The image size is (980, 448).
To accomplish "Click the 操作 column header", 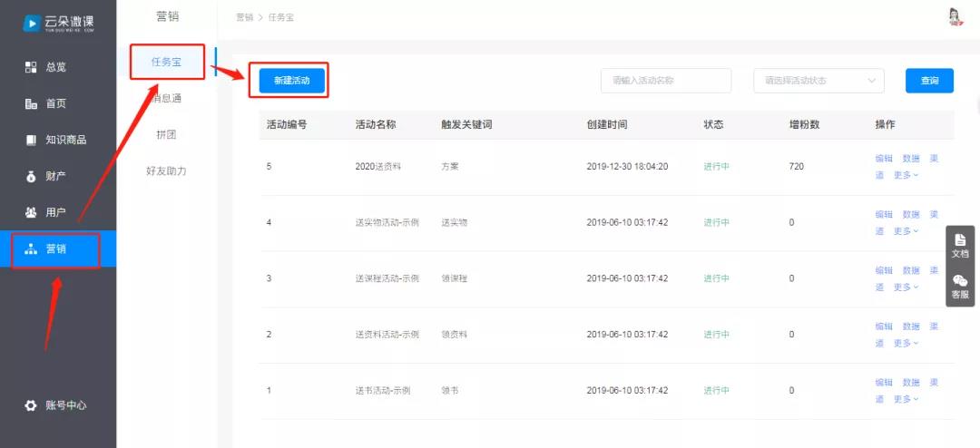I will (x=885, y=124).
